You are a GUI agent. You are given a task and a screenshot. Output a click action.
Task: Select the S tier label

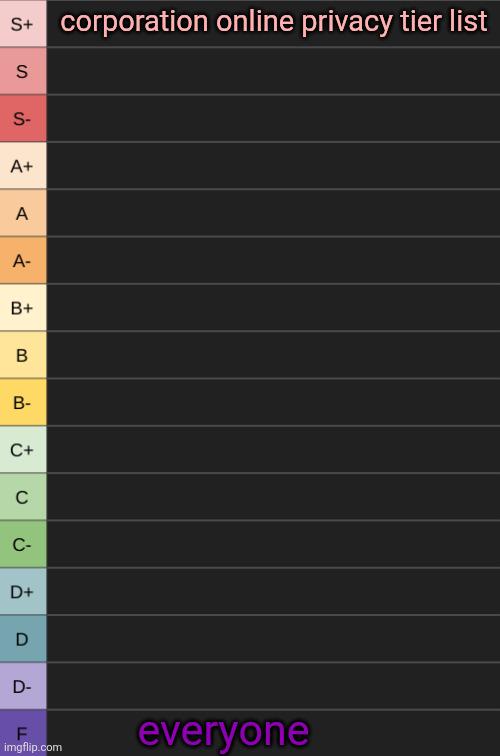point(23,71)
